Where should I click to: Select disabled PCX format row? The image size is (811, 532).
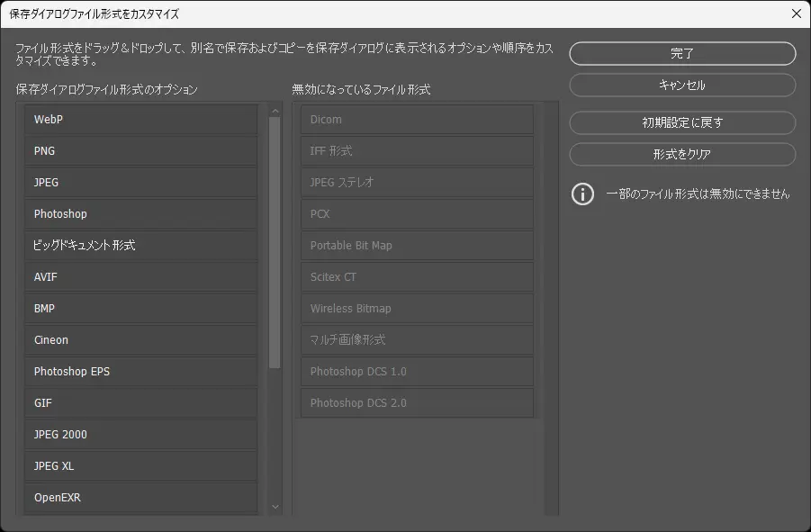click(x=418, y=214)
